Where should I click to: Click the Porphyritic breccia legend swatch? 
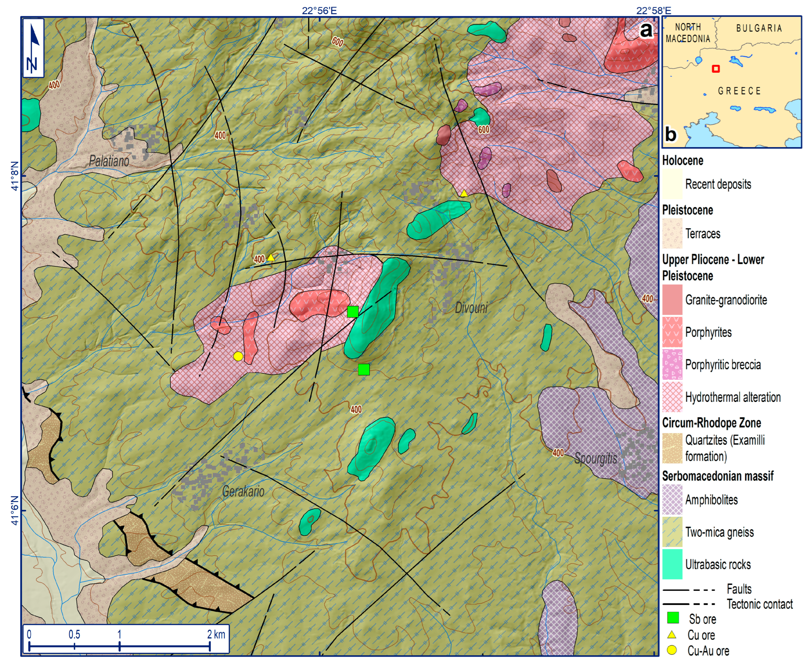click(672, 364)
